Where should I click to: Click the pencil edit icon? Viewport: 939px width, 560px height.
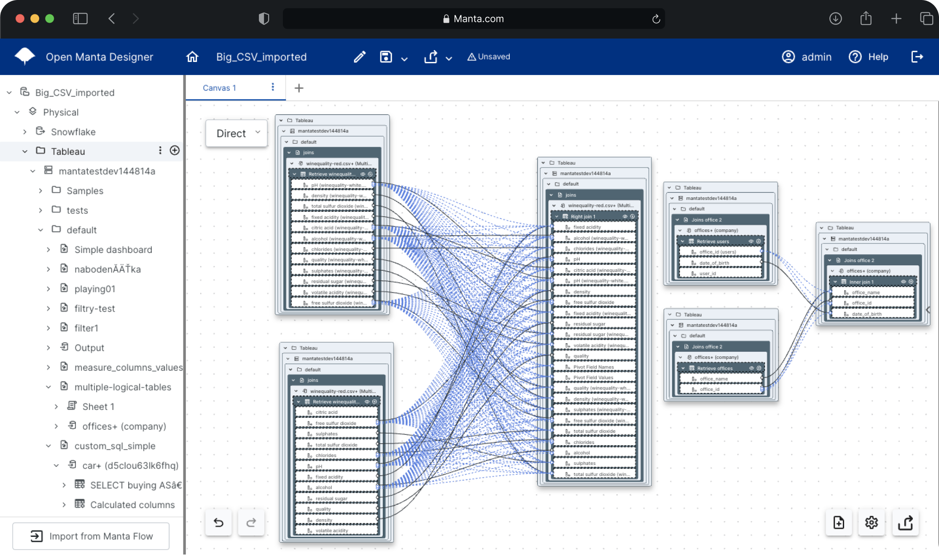[x=359, y=57]
